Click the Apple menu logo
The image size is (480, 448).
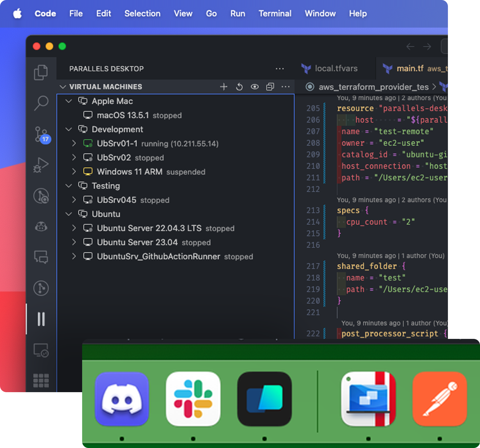tap(18, 13)
